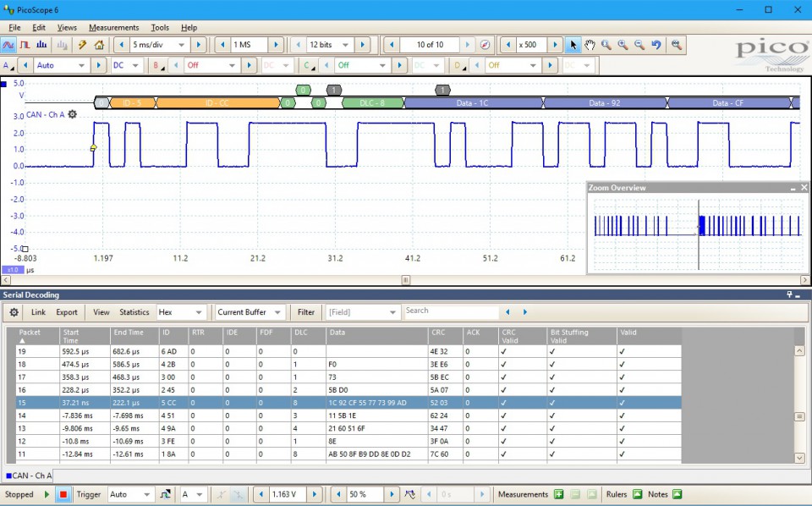The image size is (812, 506).
Task: Open the trigger channel A dropdown
Action: click(x=199, y=495)
